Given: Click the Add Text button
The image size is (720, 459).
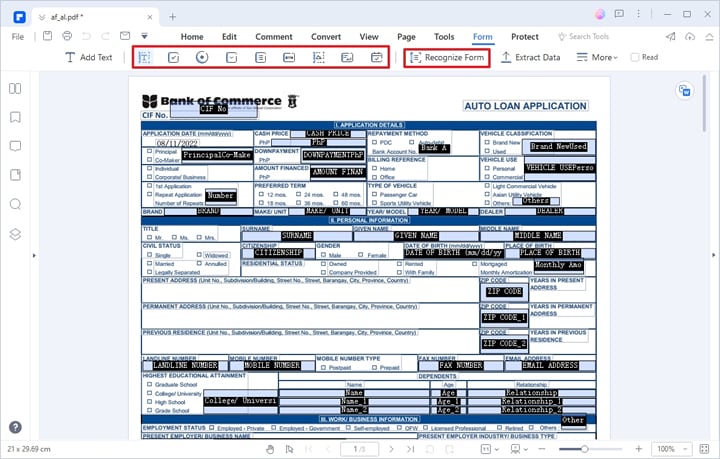Looking at the screenshot, I should (89, 57).
